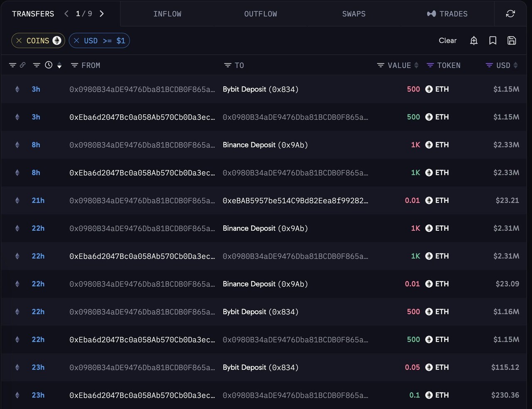Go to the previous page of transfers
Screen dimensions: 532x409
coord(66,14)
